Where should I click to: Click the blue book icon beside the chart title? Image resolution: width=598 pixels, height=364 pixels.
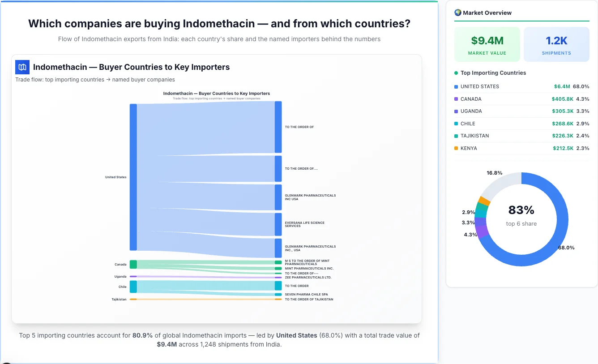point(21,66)
